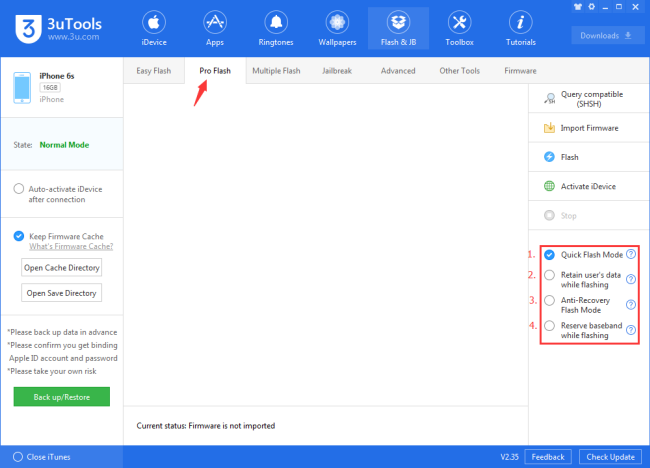Show help for Quick Flash Mode
The width and height of the screenshot is (650, 468).
630,255
